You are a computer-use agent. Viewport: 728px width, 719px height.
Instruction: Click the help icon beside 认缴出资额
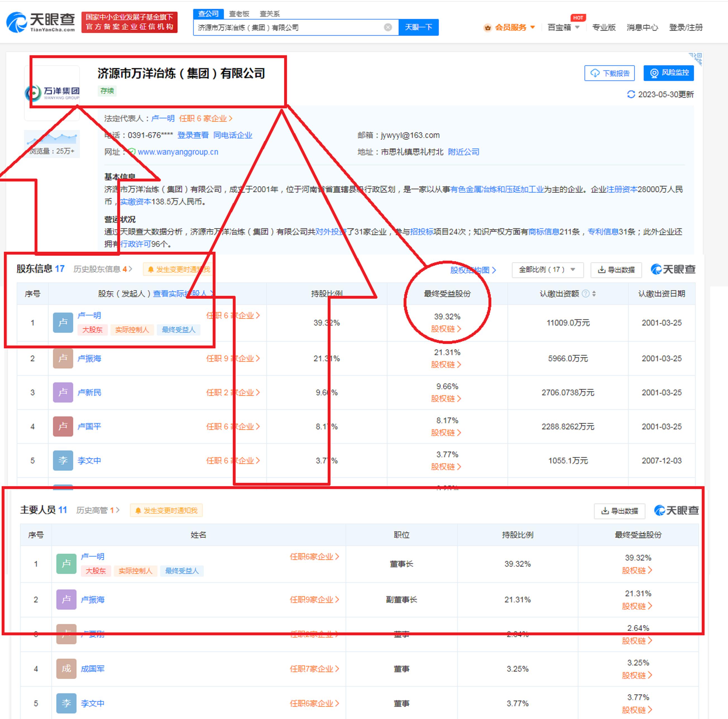coord(586,294)
